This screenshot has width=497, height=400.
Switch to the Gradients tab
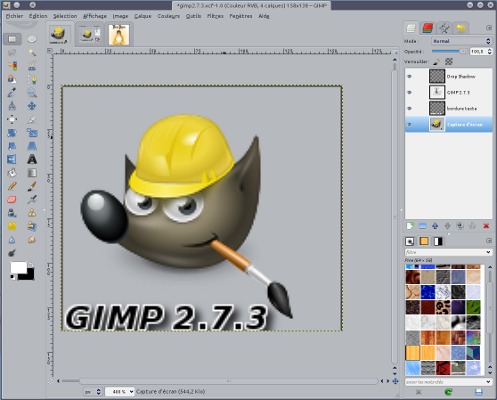(438, 241)
